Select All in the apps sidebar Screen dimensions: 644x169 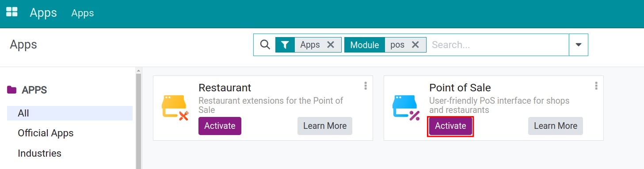pos(70,113)
